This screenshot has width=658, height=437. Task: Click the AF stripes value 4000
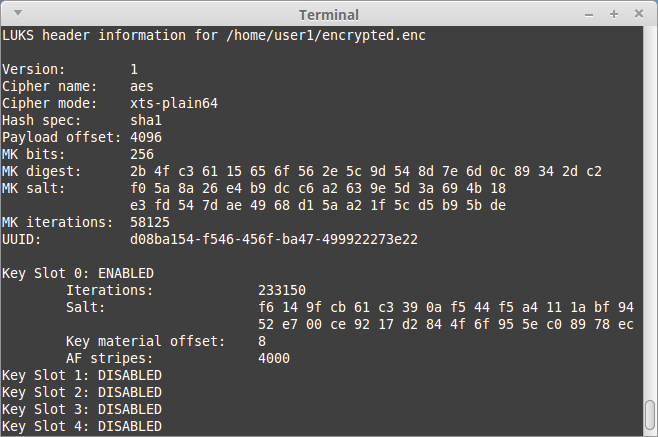point(274,358)
